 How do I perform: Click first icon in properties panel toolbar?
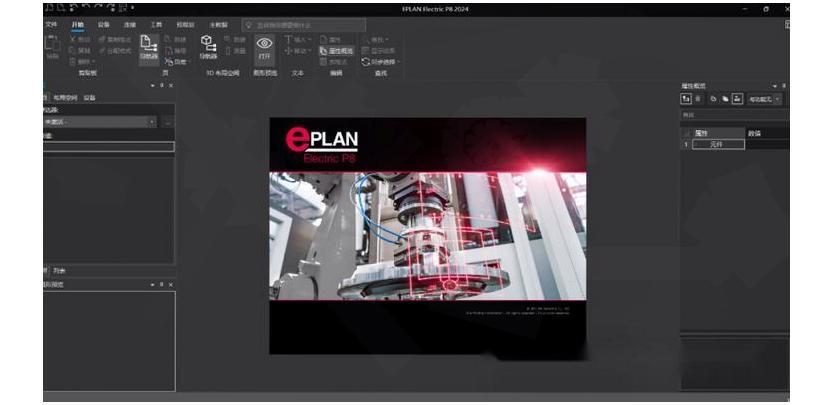coord(686,99)
